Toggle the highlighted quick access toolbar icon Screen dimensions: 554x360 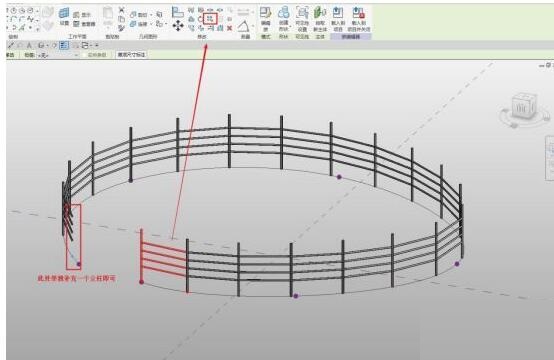(x=64, y=45)
